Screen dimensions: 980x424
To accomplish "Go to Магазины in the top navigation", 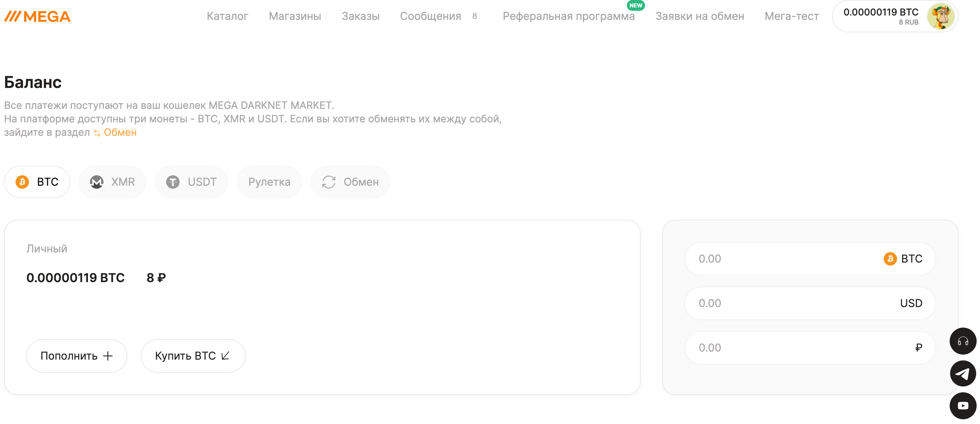I will click(295, 17).
